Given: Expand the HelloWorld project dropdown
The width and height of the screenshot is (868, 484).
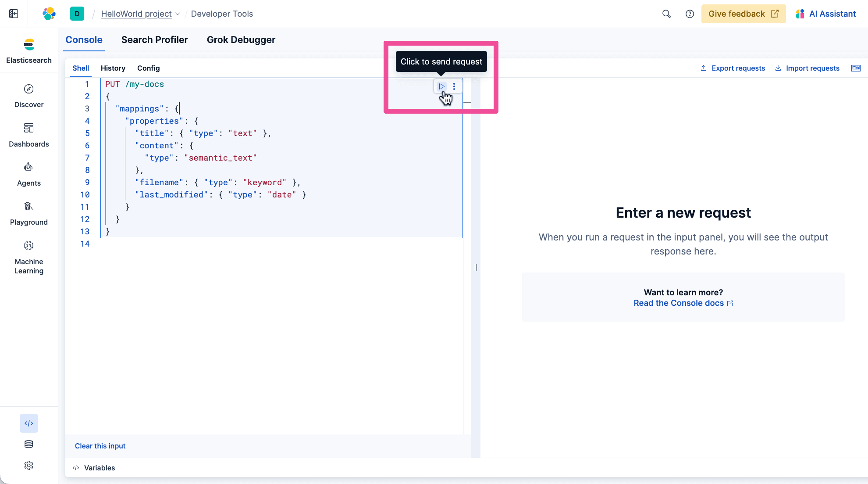Looking at the screenshot, I should 178,14.
